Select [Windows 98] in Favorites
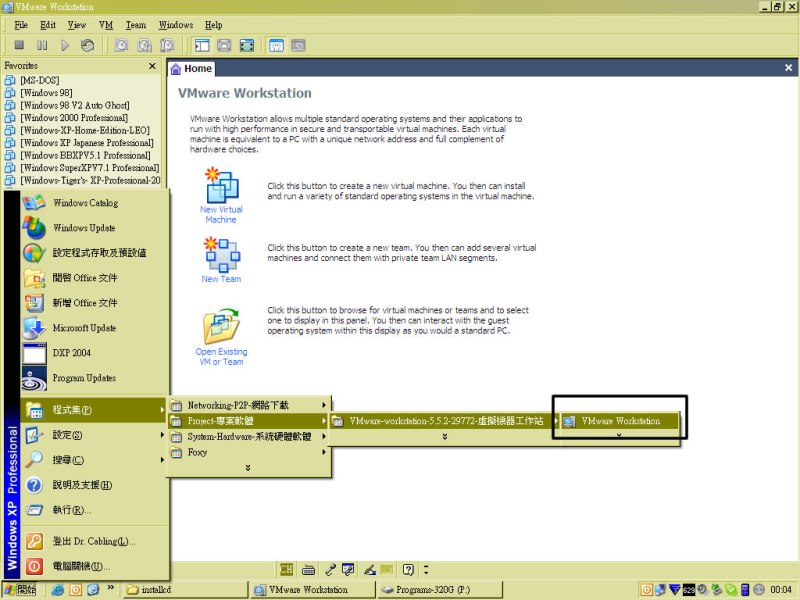Screen dimensions: 800x600 point(46,93)
